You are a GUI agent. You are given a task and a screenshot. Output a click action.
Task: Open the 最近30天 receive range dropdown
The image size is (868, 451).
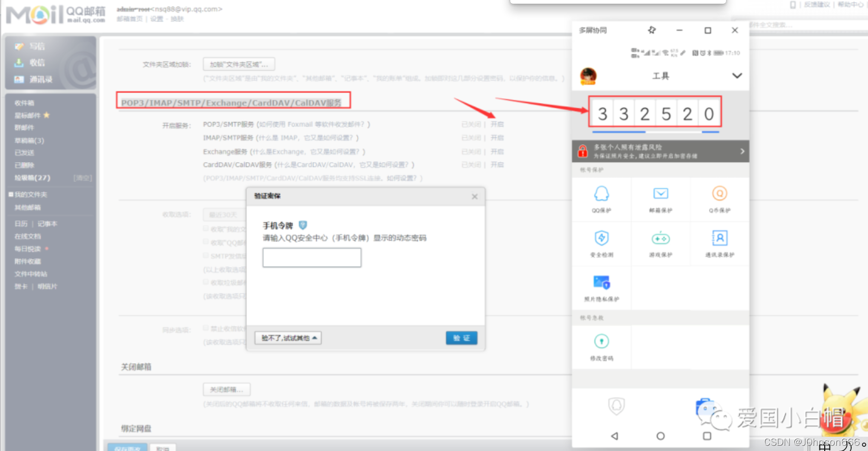point(224,214)
